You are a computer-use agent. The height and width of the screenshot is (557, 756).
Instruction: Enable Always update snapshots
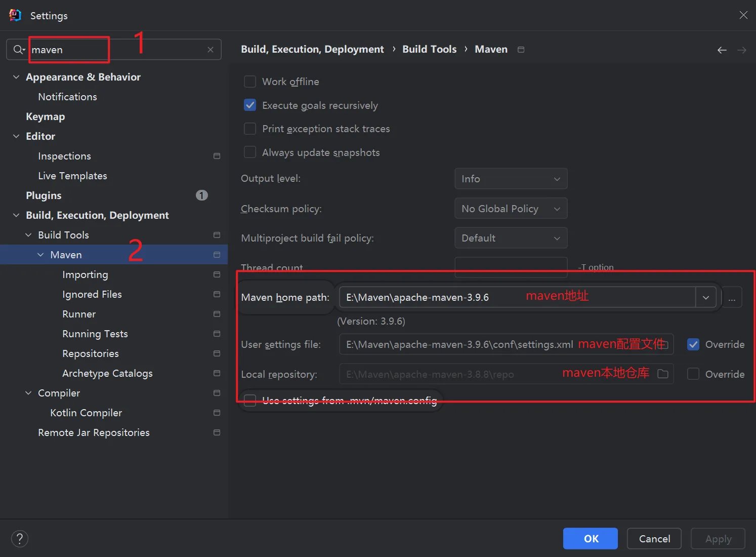[250, 152]
